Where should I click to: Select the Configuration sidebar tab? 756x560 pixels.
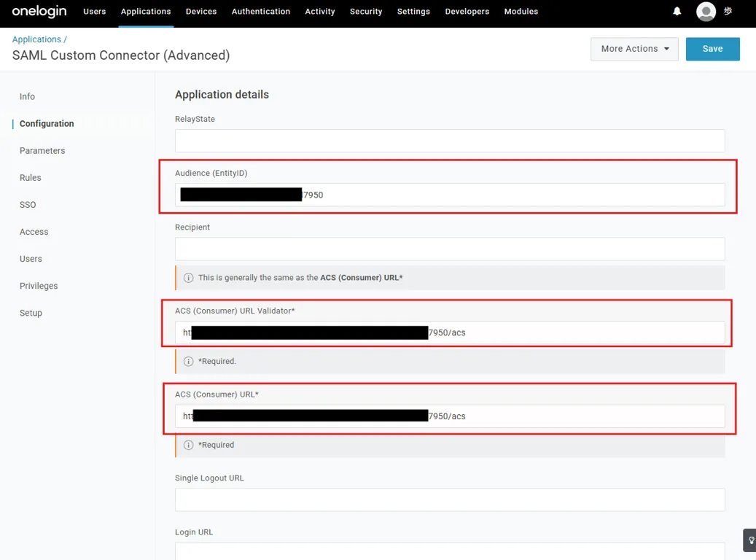47,123
